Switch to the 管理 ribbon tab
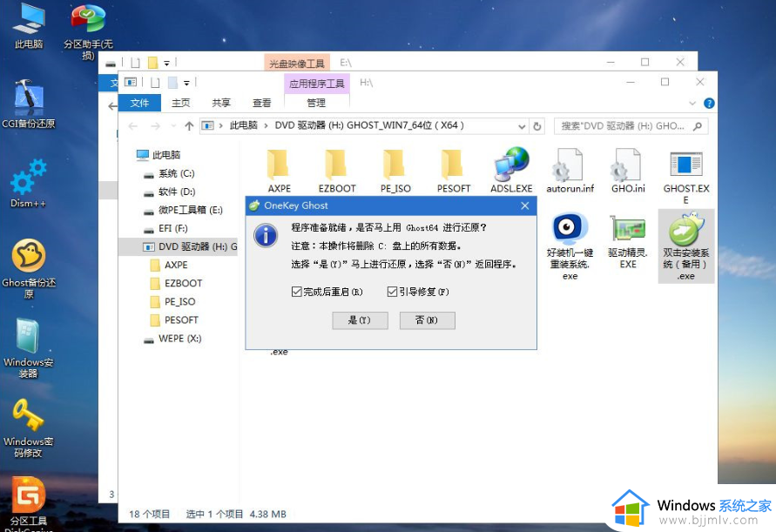 pyautogui.click(x=316, y=103)
